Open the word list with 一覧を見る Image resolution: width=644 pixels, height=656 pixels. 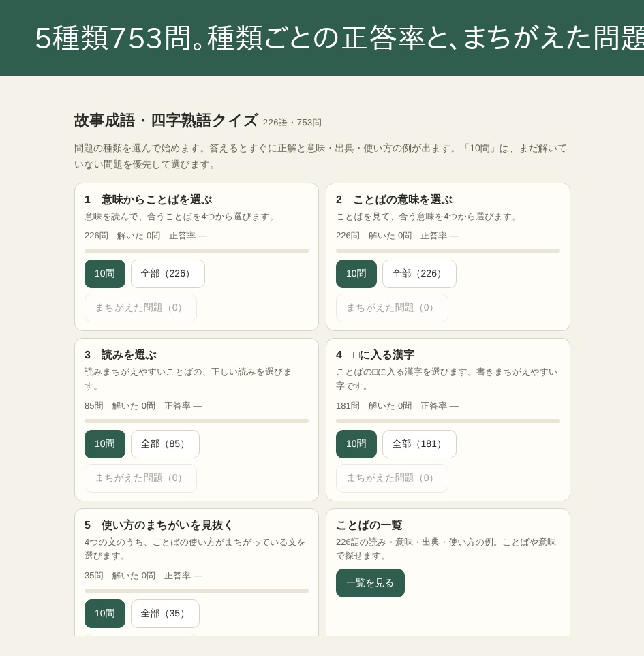pos(370,583)
